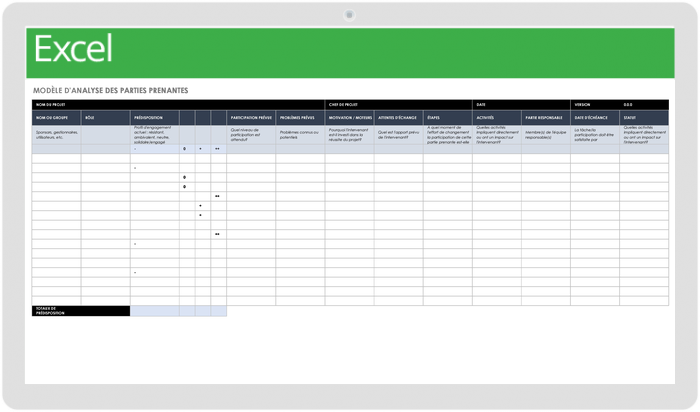This screenshot has height=412, width=700.
Task: Select the "VERSION" label cell
Action: 595,105
